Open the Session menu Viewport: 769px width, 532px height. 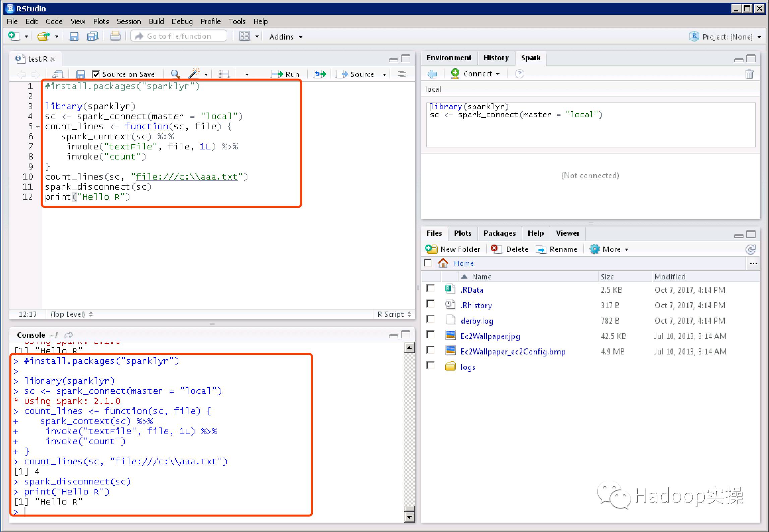tap(129, 21)
